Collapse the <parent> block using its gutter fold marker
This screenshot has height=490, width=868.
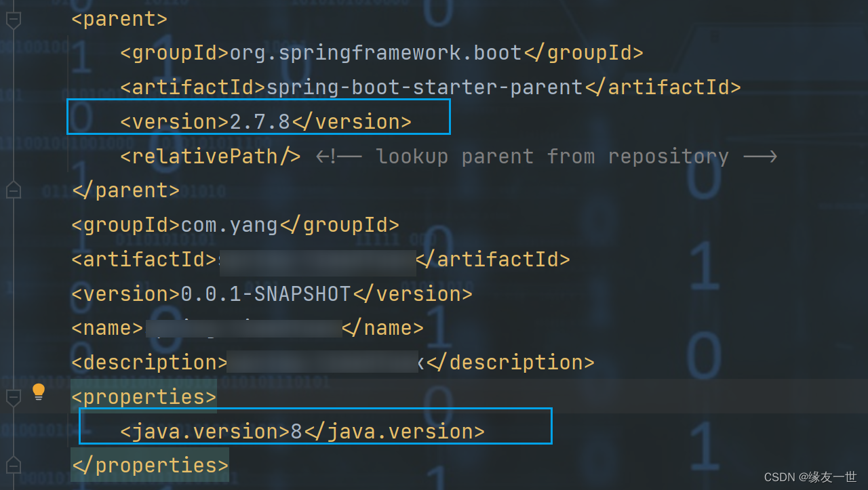pyautogui.click(x=13, y=20)
